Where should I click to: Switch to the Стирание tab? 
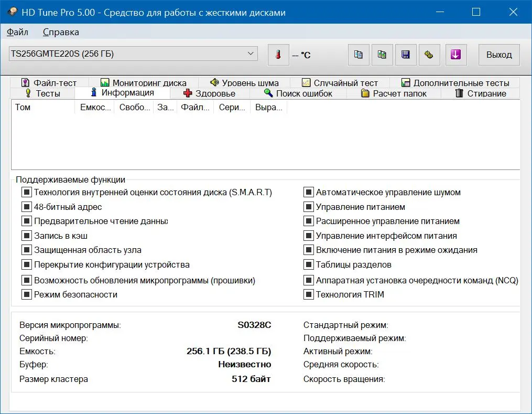(481, 93)
